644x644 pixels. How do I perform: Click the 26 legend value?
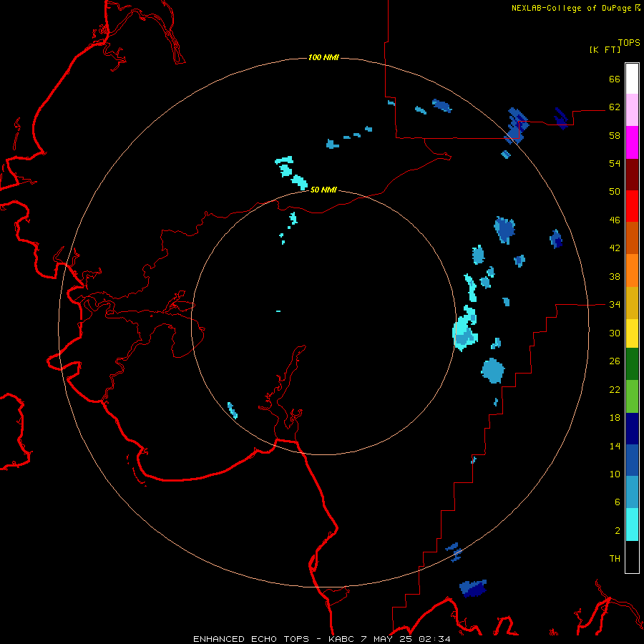click(x=615, y=361)
